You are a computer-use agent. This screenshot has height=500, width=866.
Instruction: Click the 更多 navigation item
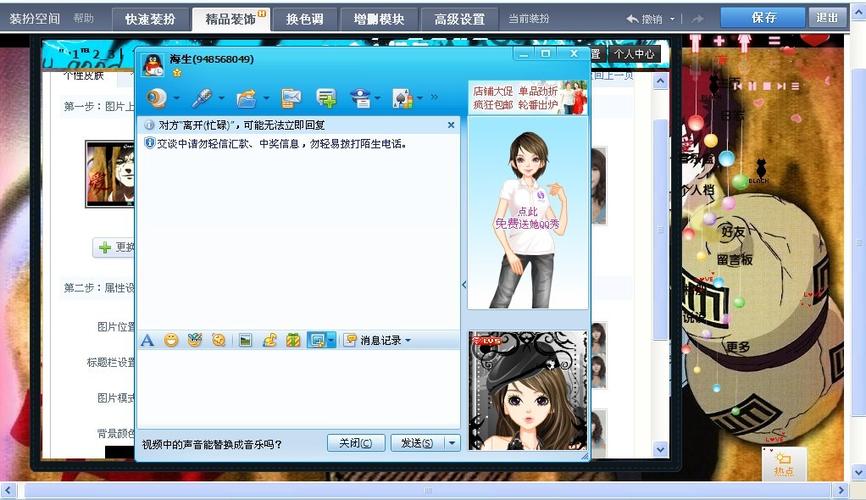point(737,346)
